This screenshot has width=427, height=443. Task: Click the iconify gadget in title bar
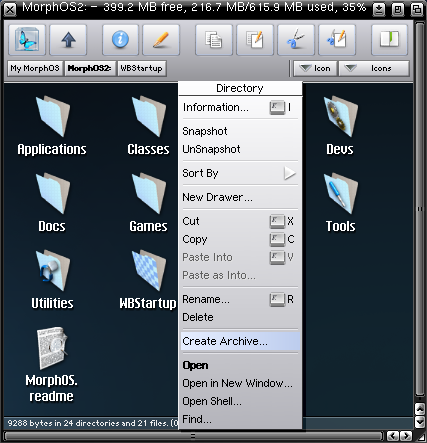tap(379, 9)
